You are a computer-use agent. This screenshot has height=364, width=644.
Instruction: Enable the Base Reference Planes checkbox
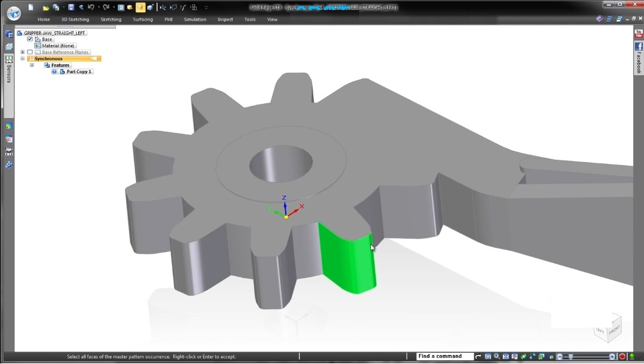pos(30,52)
